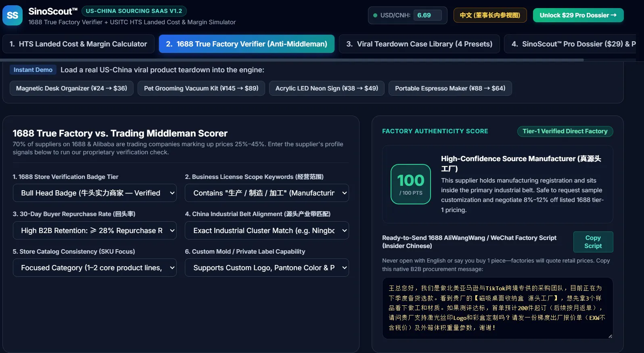The image size is (644, 353).
Task: Load the Pet Grooming Vacuum Kit preset
Action: pos(201,88)
